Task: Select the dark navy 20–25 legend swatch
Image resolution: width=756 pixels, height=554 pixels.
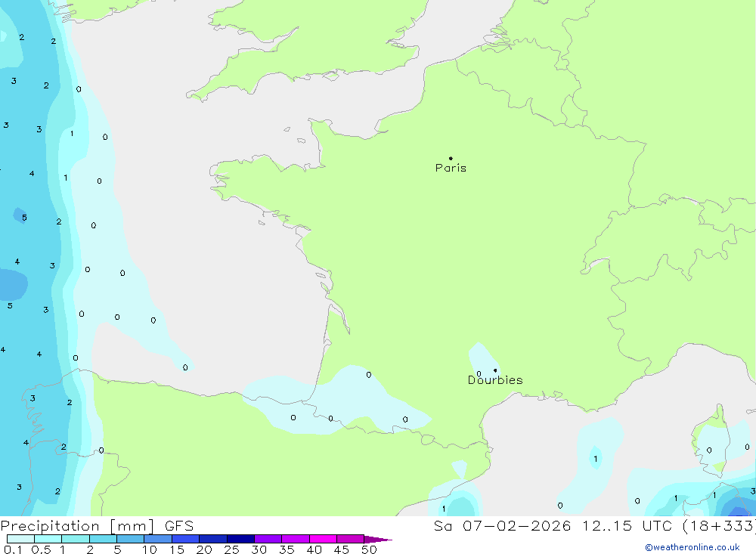Action: click(x=213, y=539)
